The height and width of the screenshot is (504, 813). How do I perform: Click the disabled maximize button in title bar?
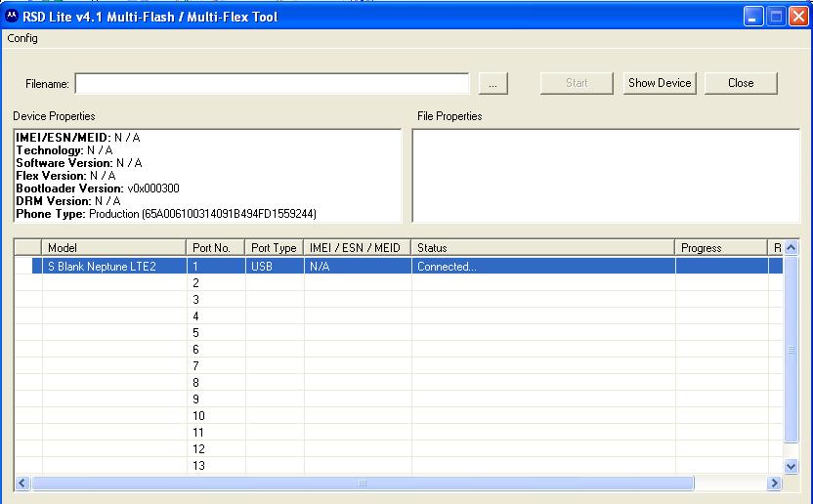(776, 17)
